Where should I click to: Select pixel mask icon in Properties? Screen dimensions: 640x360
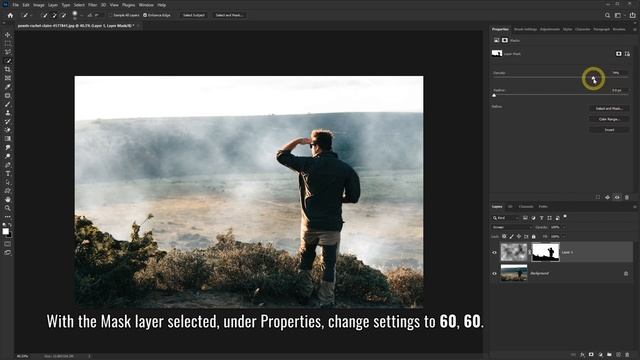tap(619, 53)
